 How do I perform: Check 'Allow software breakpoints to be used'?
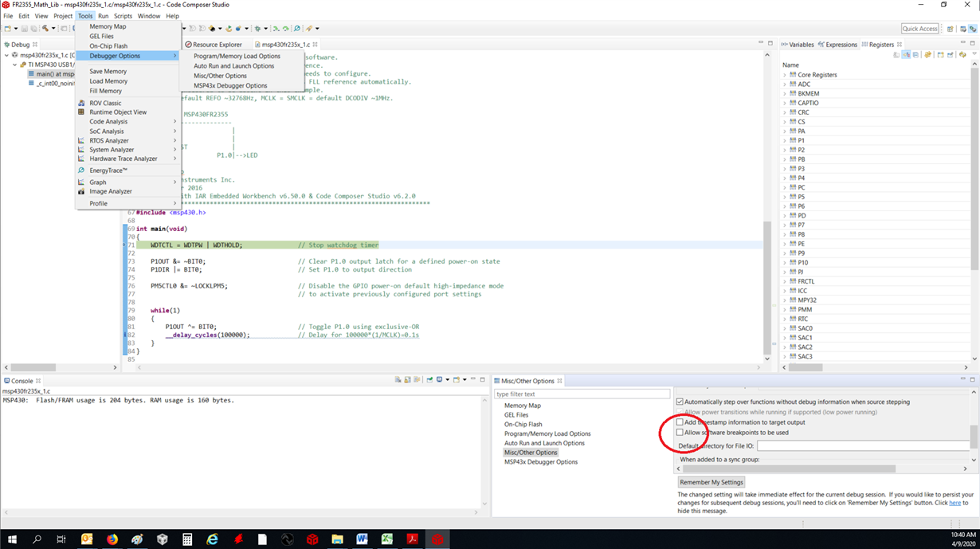click(680, 433)
